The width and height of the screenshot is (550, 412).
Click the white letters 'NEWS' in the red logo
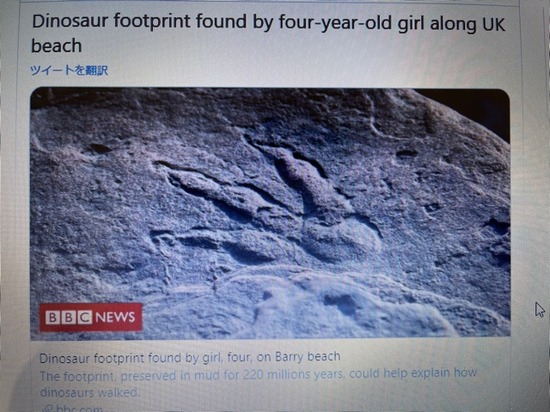point(115,317)
